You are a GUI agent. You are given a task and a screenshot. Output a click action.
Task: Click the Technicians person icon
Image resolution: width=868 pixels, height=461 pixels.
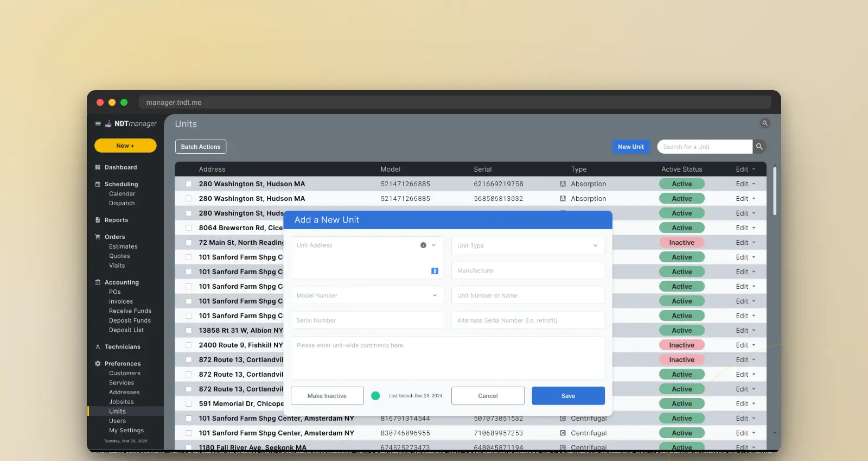click(98, 346)
